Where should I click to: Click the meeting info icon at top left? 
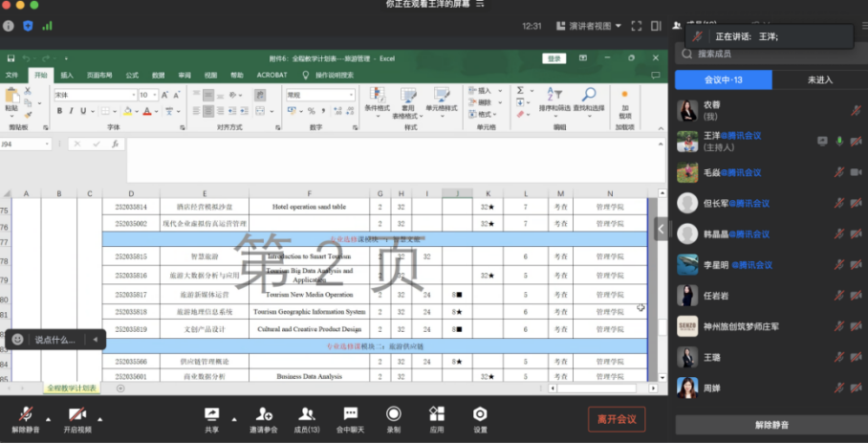[x=8, y=26]
